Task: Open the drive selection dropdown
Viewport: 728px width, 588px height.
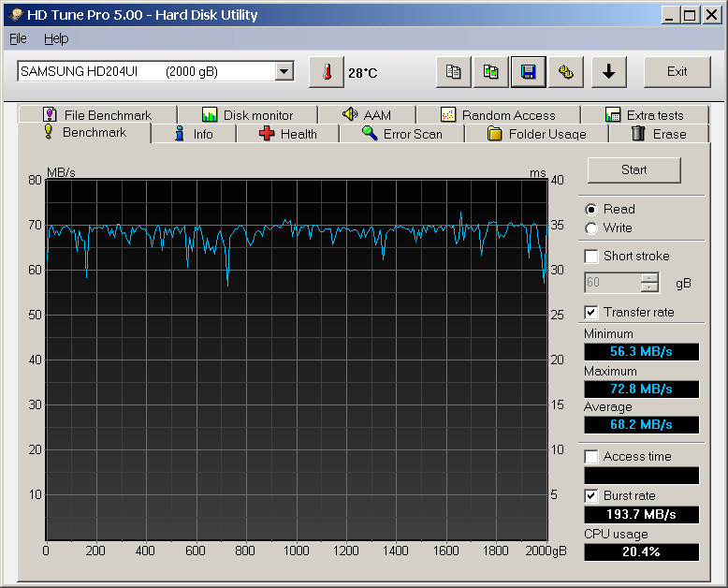Action: pyautogui.click(x=284, y=71)
